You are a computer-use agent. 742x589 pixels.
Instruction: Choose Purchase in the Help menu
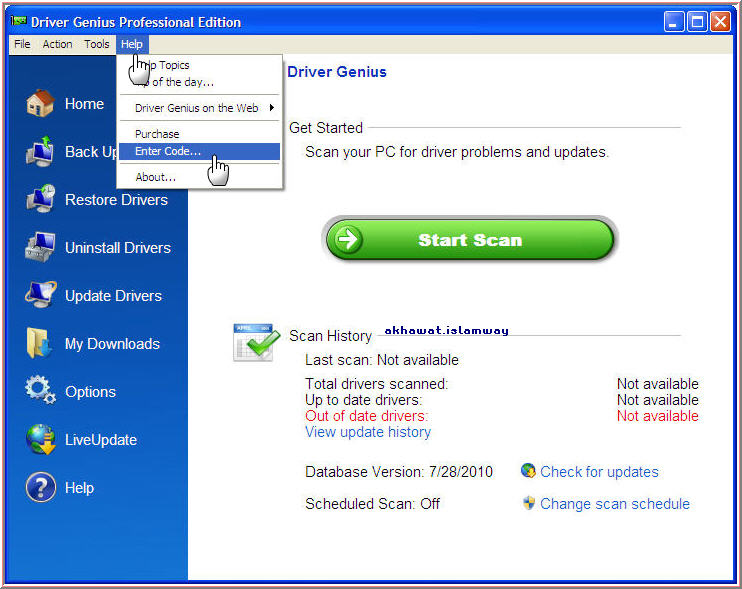157,134
